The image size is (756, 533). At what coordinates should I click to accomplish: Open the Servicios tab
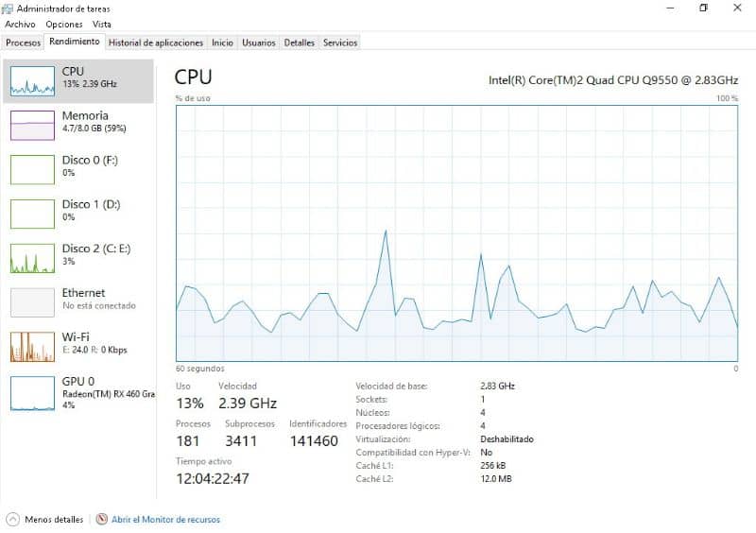point(340,43)
